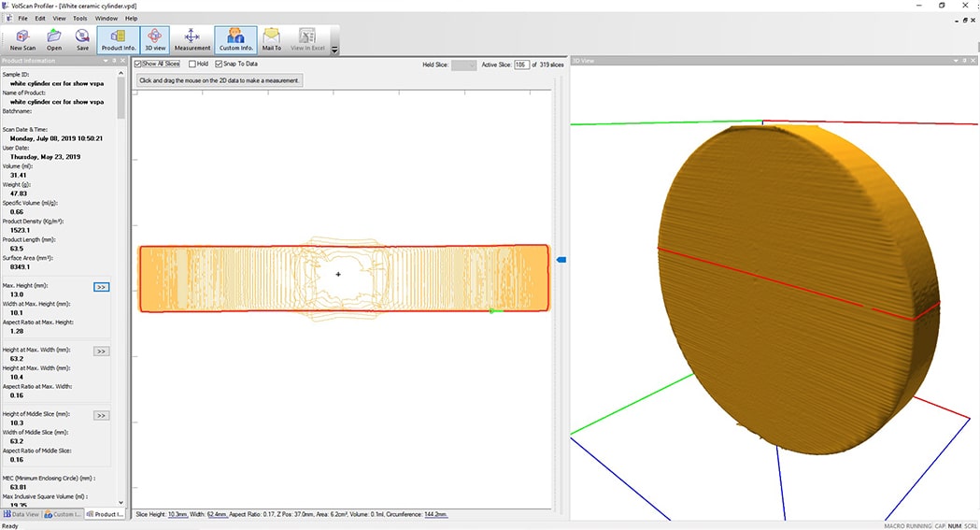Open the Held Slice dropdown
The height and width of the screenshot is (530, 980).
[463, 64]
